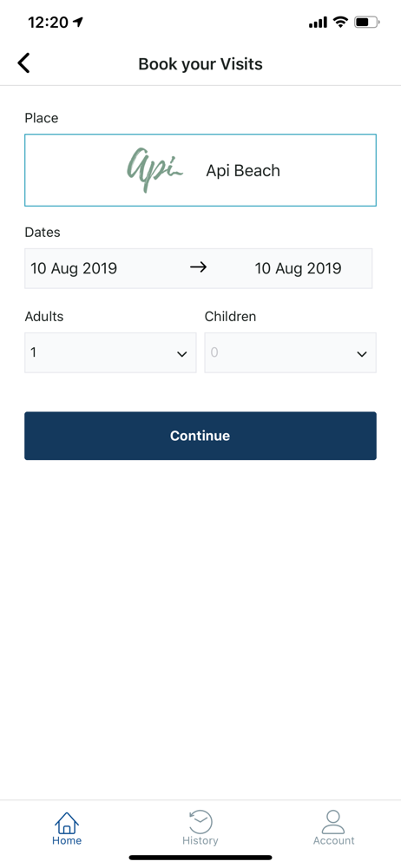Tap the Api script logo
The width and height of the screenshot is (401, 868).
coord(154,170)
